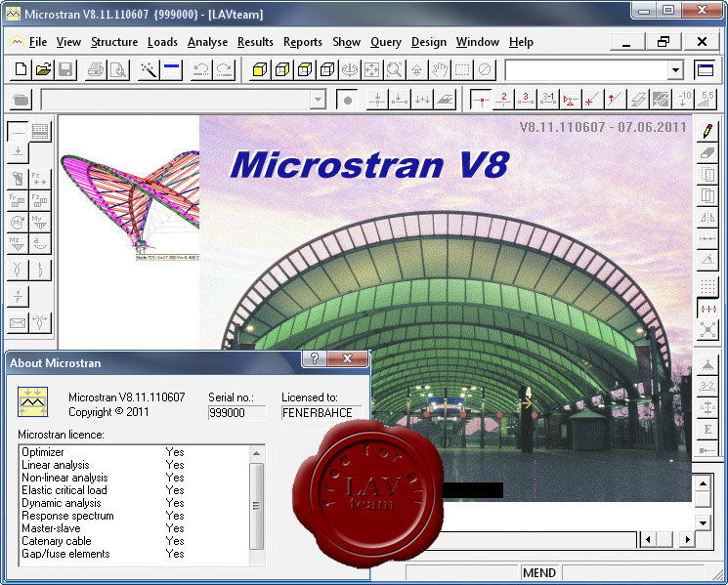Image resolution: width=728 pixels, height=585 pixels.
Task: Click the 5.5 scale toolbar icon
Action: point(707,100)
